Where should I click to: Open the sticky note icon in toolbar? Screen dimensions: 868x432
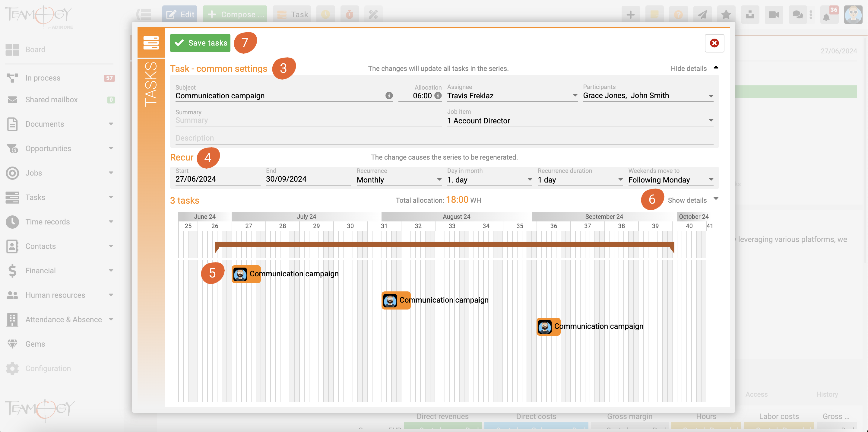pyautogui.click(x=654, y=14)
